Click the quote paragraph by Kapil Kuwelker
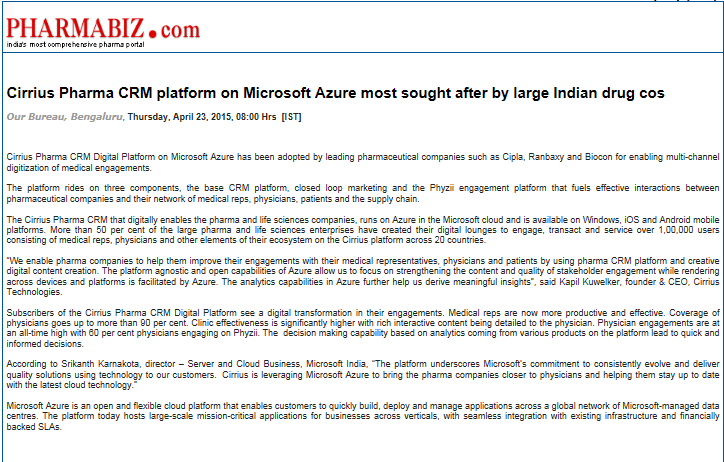The height and width of the screenshot is (462, 724). [363, 276]
